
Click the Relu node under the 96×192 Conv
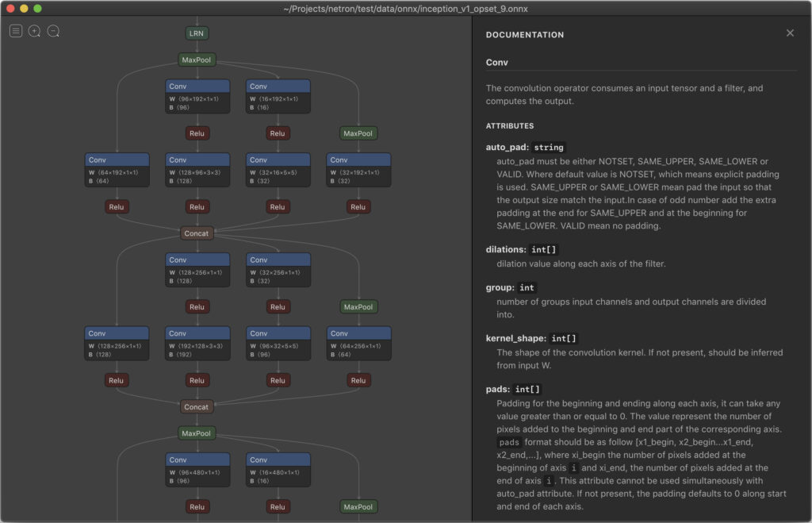point(197,133)
